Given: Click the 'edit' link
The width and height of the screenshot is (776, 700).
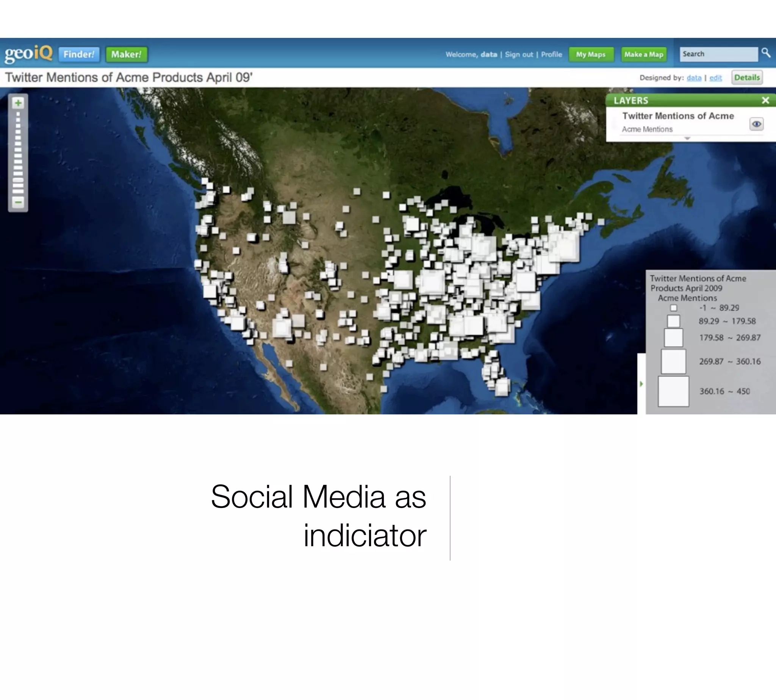Looking at the screenshot, I should tap(715, 78).
